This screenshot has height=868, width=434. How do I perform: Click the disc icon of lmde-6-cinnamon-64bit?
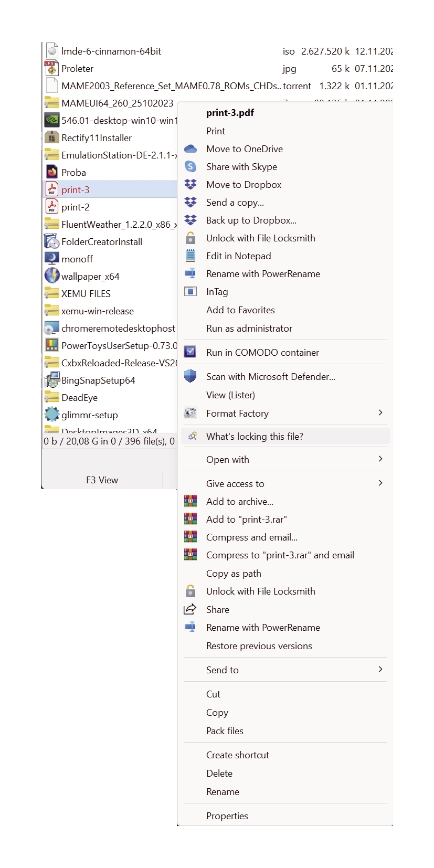coord(52,51)
